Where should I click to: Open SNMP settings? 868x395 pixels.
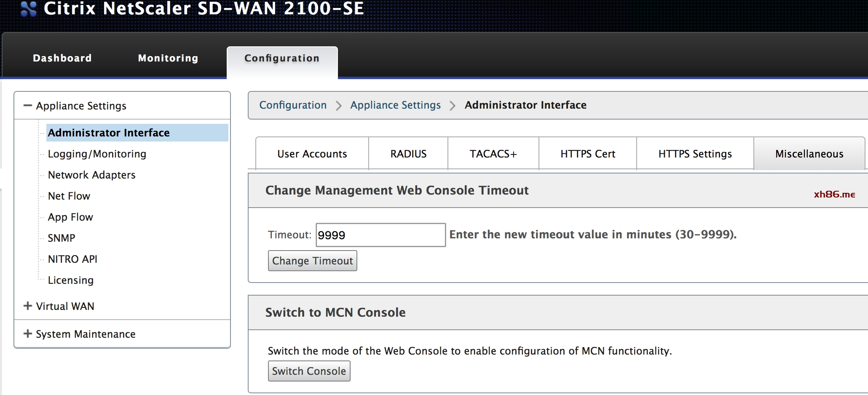62,238
